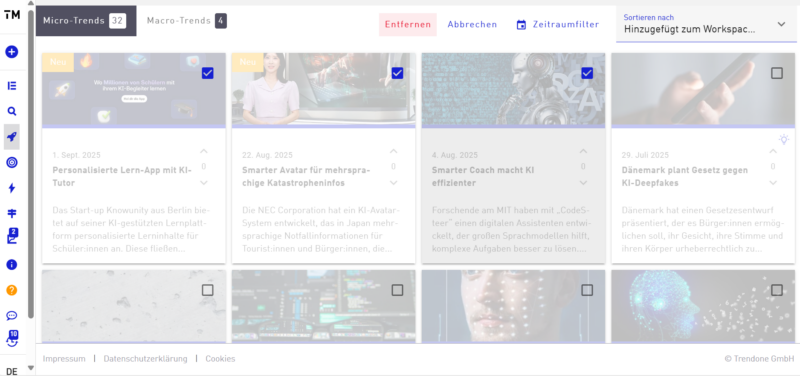Open the signpost sidebar icon
The height and width of the screenshot is (376, 800).
12,213
